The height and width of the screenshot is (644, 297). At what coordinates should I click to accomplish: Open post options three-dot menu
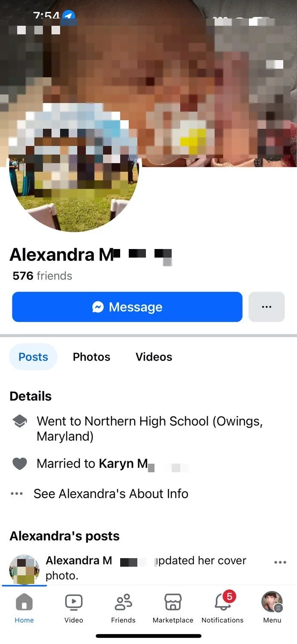280,562
